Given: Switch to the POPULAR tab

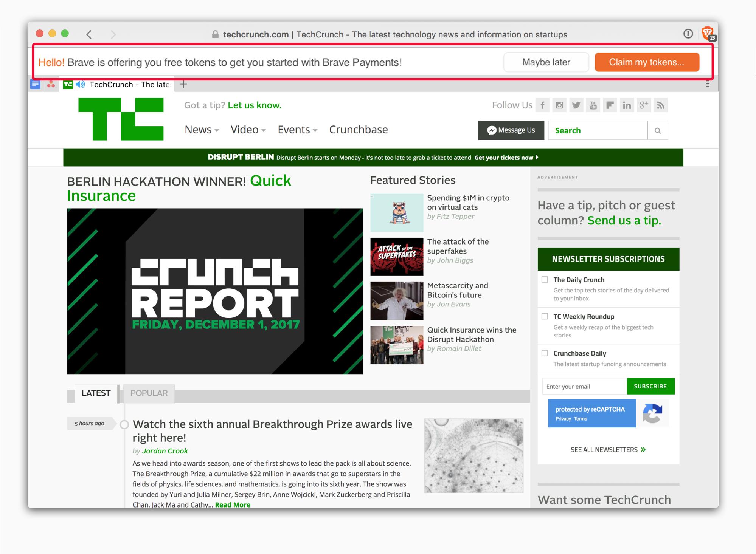Looking at the screenshot, I should (x=149, y=393).
